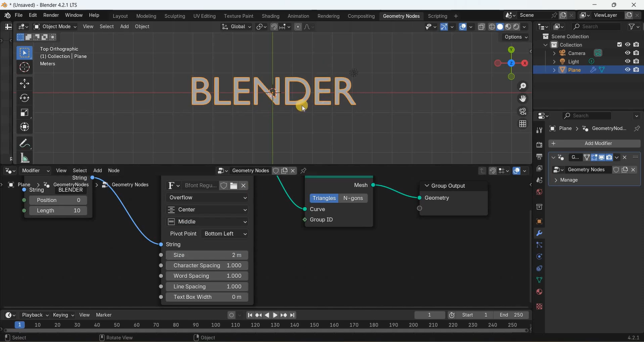Select the Rotate tool
Image resolution: width=644 pixels, height=342 pixels.
point(24,98)
